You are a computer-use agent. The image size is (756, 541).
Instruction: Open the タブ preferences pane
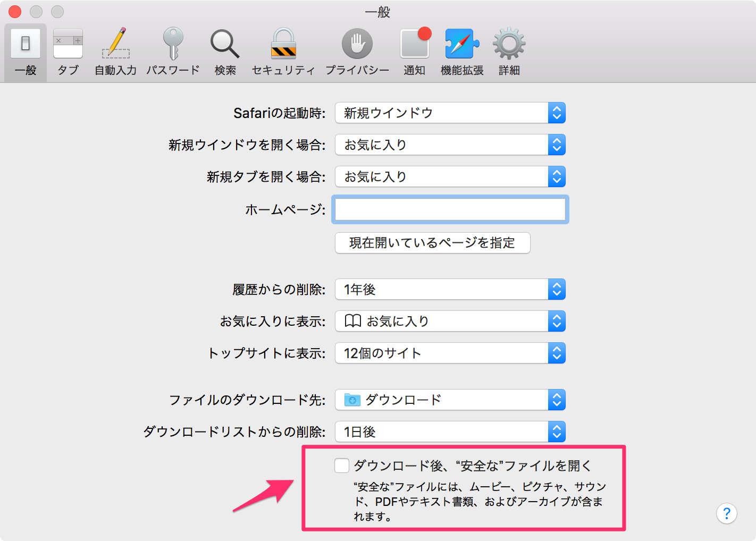[68, 52]
